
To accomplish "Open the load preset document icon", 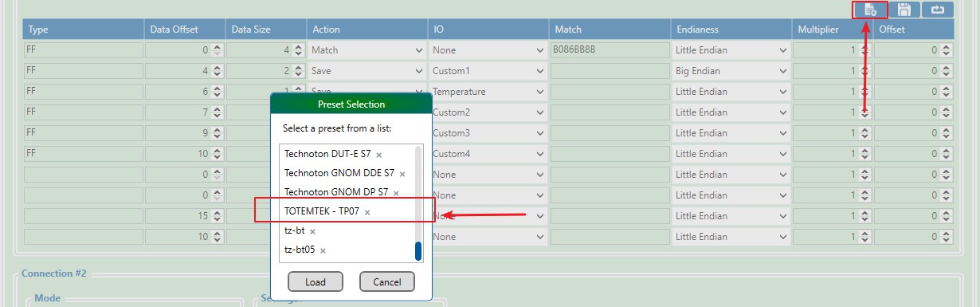I will [870, 10].
